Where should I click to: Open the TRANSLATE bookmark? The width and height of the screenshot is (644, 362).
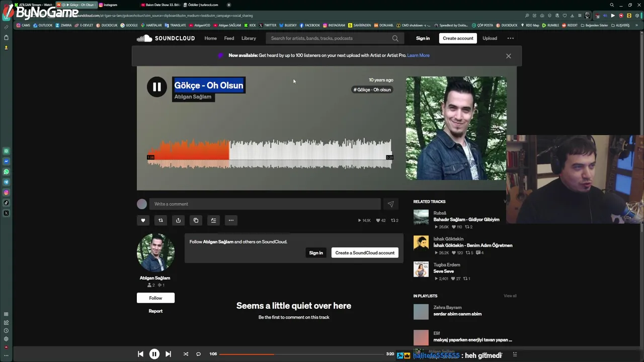click(x=176, y=25)
